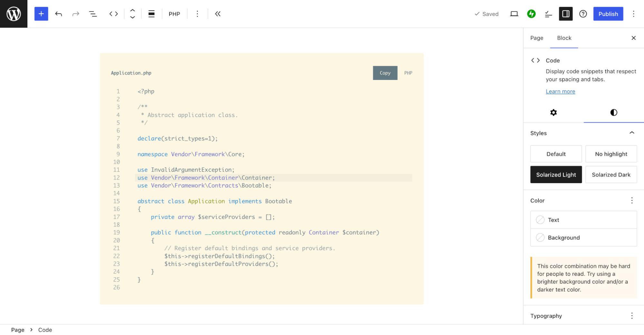
Task: Collapse the top toolbar
Action: click(218, 14)
